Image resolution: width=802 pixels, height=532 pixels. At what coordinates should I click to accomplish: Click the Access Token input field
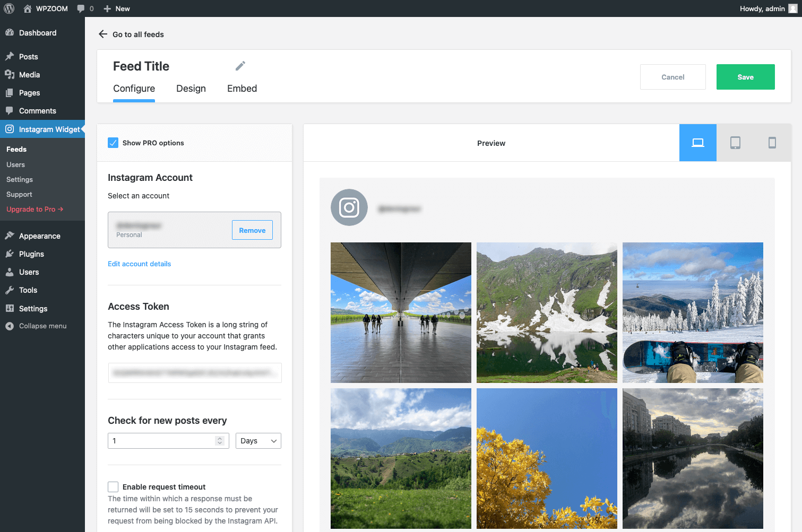(x=195, y=373)
